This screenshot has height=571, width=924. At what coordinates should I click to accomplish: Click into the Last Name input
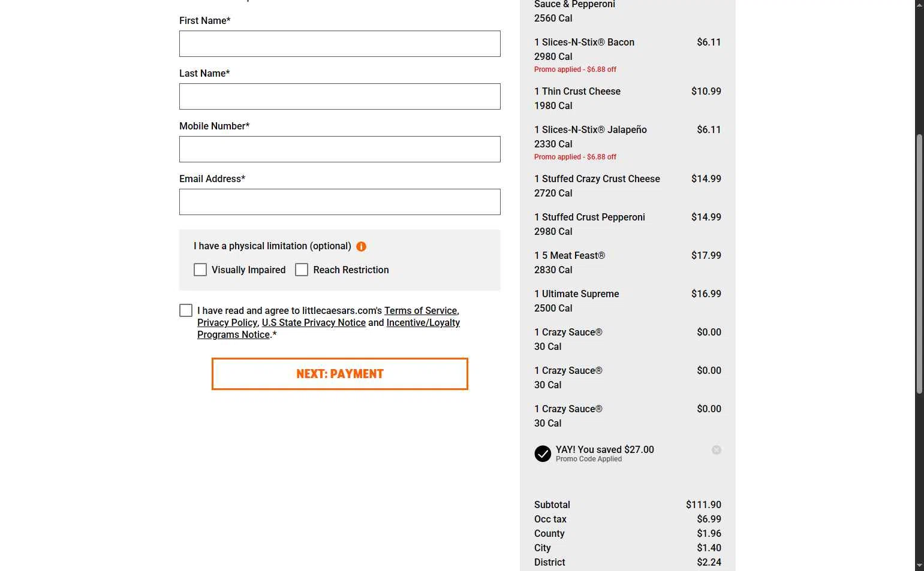pos(339,96)
